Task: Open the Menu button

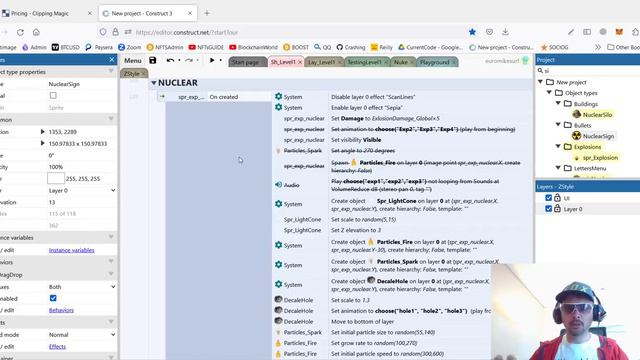Action: point(133,60)
